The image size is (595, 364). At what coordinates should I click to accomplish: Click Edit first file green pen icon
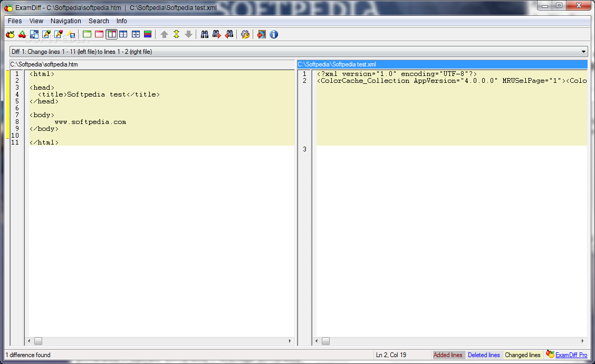click(46, 34)
